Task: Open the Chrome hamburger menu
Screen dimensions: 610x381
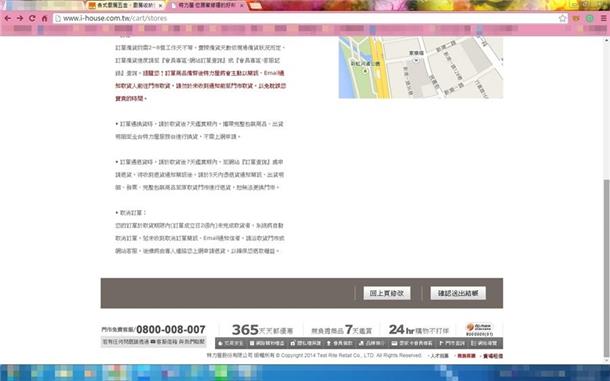Action: tap(603, 18)
